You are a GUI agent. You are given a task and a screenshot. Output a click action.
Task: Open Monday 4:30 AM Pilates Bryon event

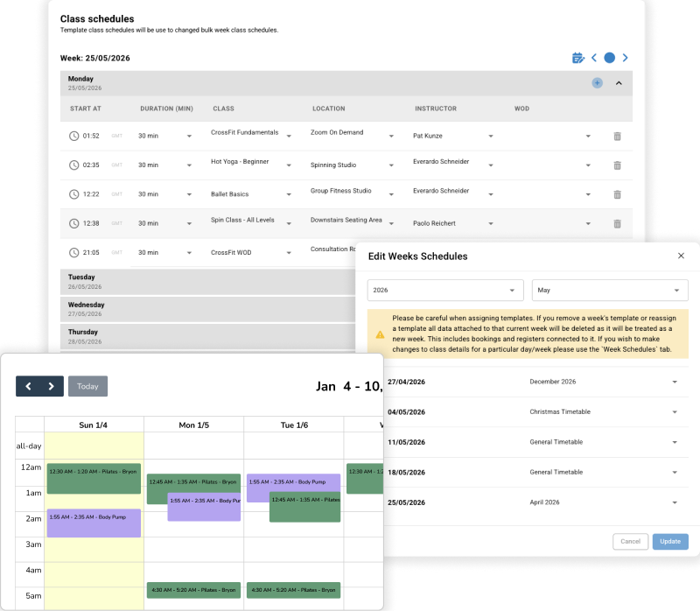(193, 590)
